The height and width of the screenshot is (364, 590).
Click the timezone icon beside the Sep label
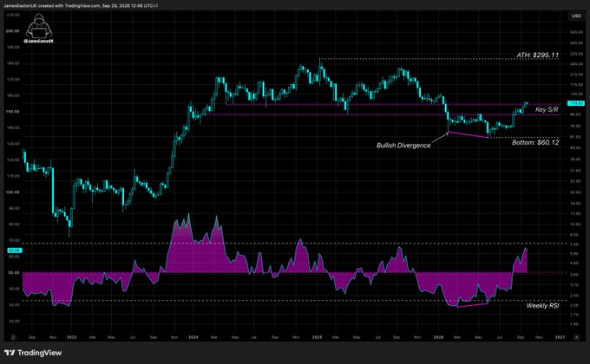pos(13,337)
